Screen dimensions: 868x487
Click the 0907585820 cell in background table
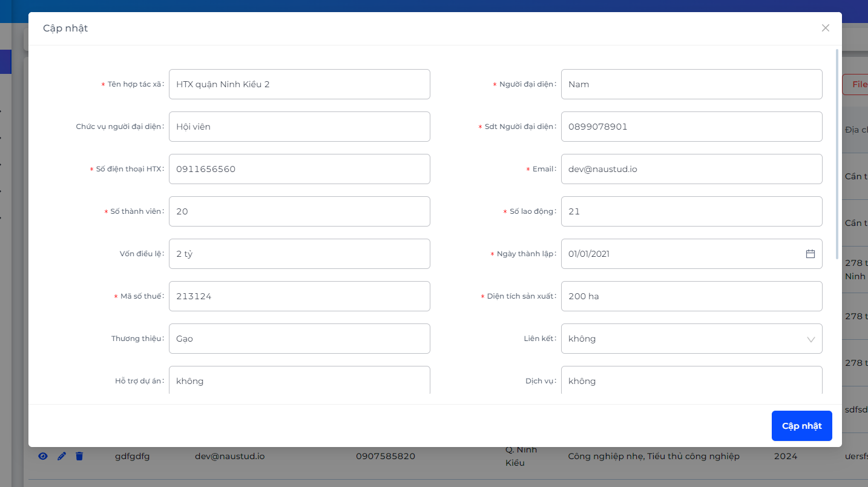[x=386, y=456]
